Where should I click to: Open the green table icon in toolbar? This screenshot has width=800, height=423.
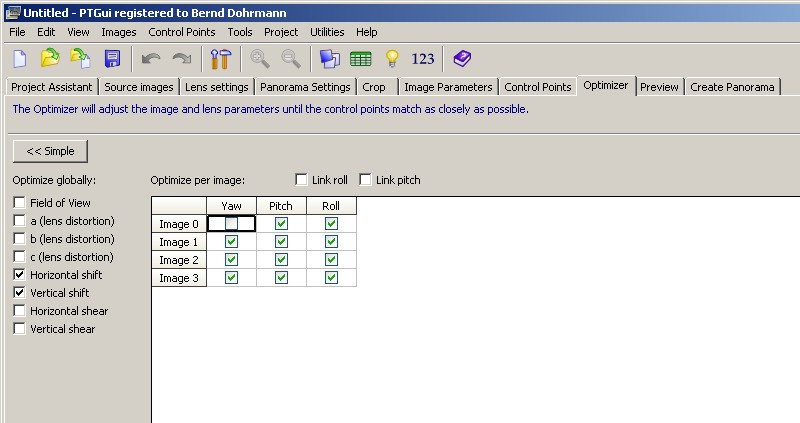coord(361,59)
